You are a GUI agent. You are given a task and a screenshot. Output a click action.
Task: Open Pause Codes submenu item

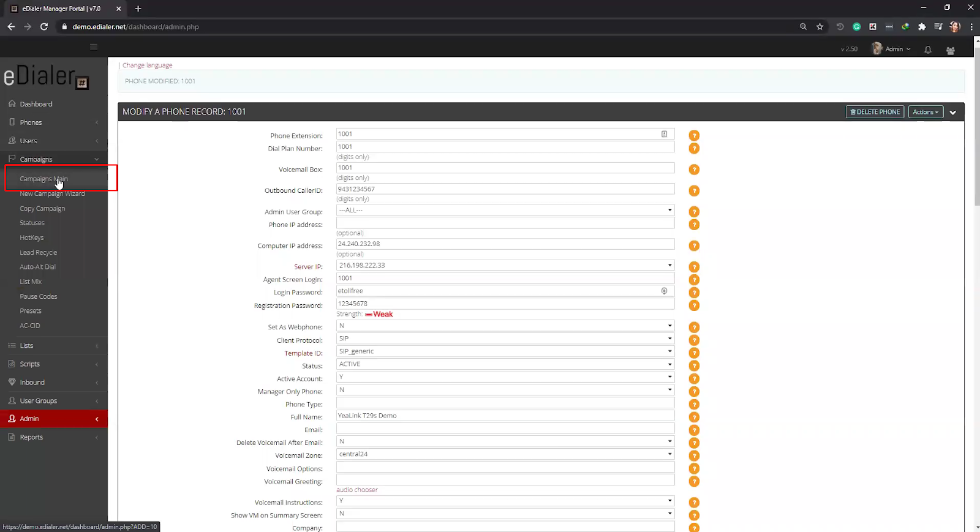[38, 296]
